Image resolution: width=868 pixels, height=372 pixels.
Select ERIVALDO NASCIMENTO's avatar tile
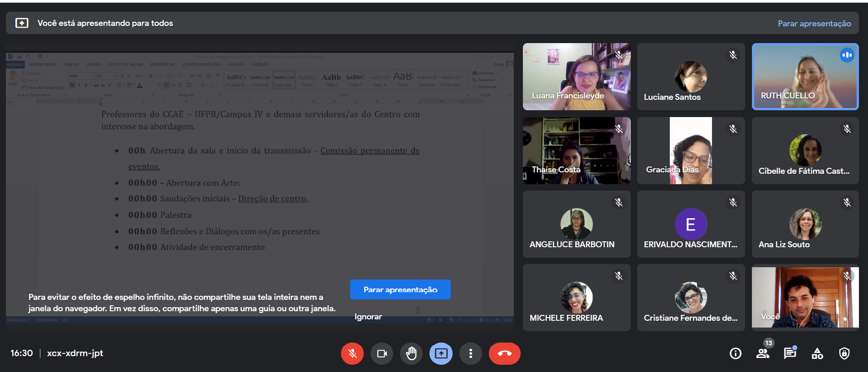[x=691, y=224]
